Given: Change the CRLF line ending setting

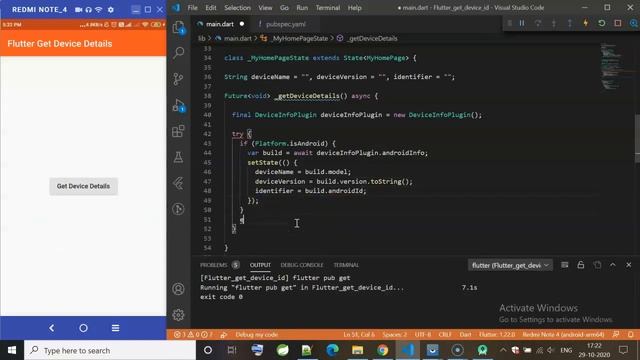Looking at the screenshot, I should 445,335.
